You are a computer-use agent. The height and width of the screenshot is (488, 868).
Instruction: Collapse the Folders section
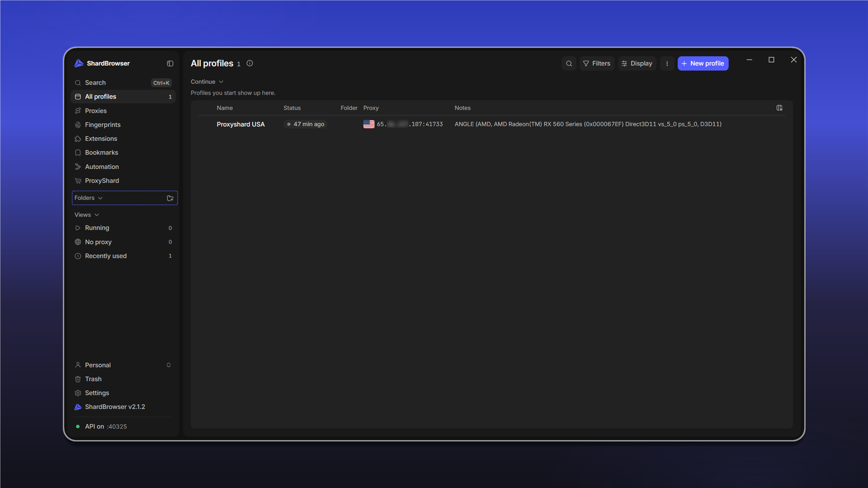point(89,198)
